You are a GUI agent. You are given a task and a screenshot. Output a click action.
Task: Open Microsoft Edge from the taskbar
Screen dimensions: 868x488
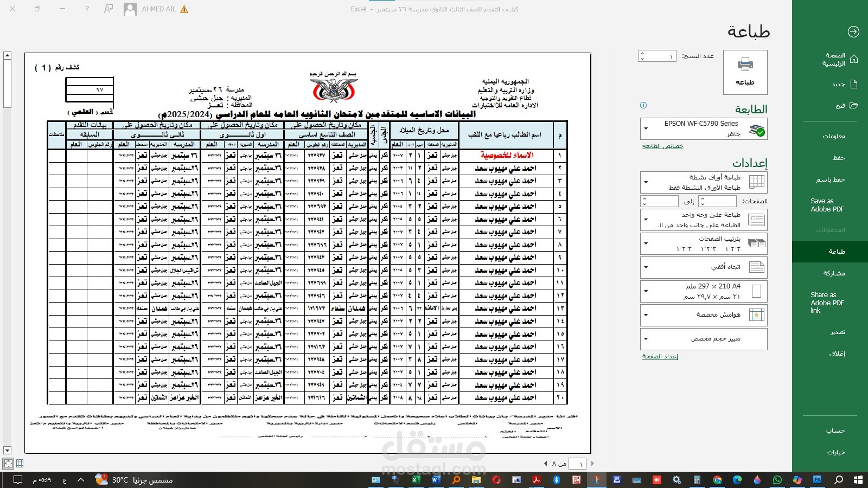click(737, 480)
